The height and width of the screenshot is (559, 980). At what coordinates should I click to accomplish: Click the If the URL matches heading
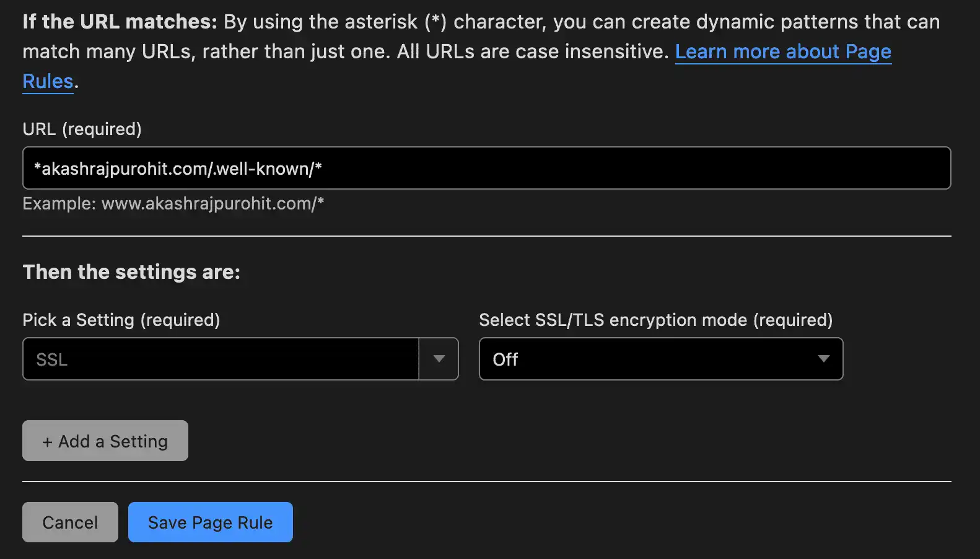tap(120, 22)
